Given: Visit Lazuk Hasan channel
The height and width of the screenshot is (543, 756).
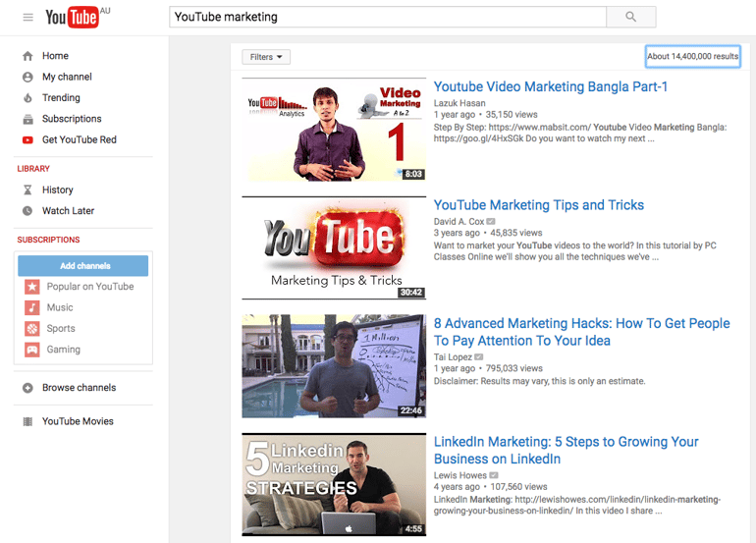Looking at the screenshot, I should 459,103.
